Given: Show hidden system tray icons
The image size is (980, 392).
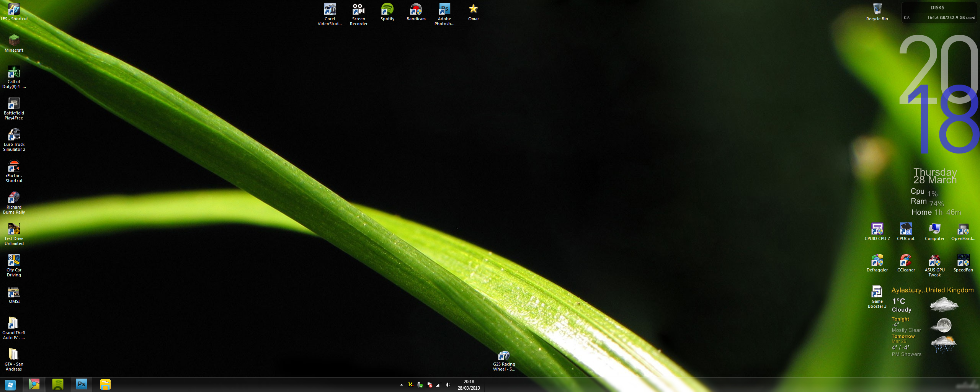Looking at the screenshot, I should pos(402,385).
